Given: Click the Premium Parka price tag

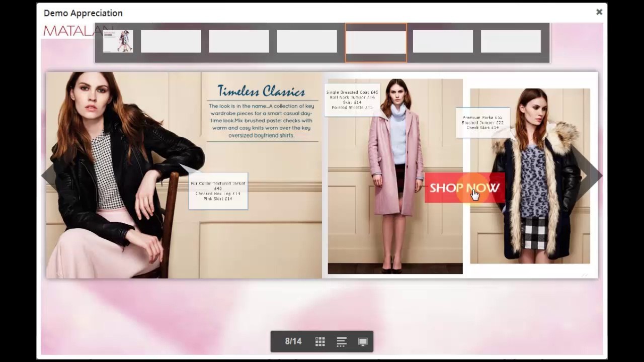Looking at the screenshot, I should [x=482, y=123].
